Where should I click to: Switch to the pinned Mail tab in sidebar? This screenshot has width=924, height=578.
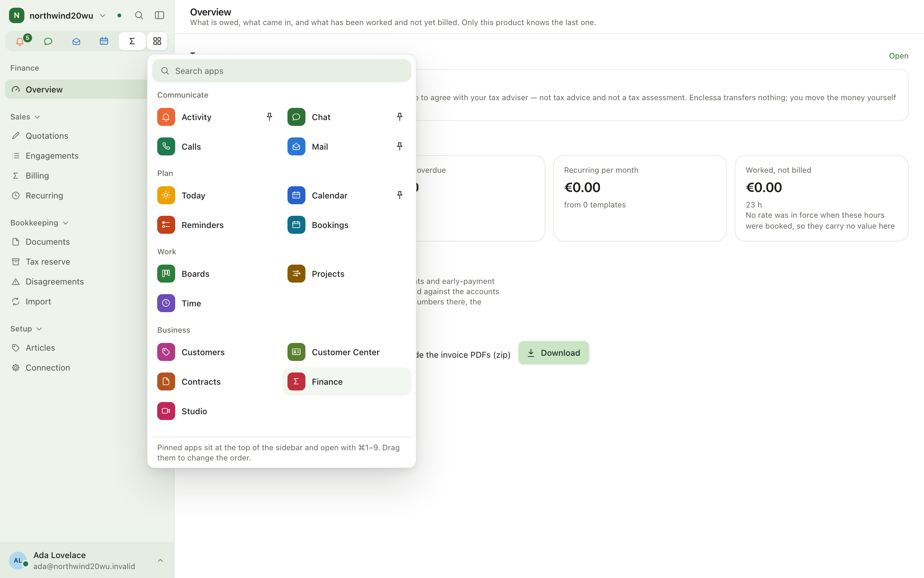click(x=76, y=41)
